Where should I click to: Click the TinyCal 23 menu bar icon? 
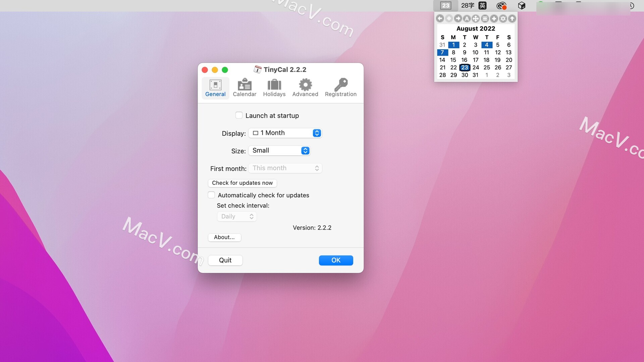point(445,5)
